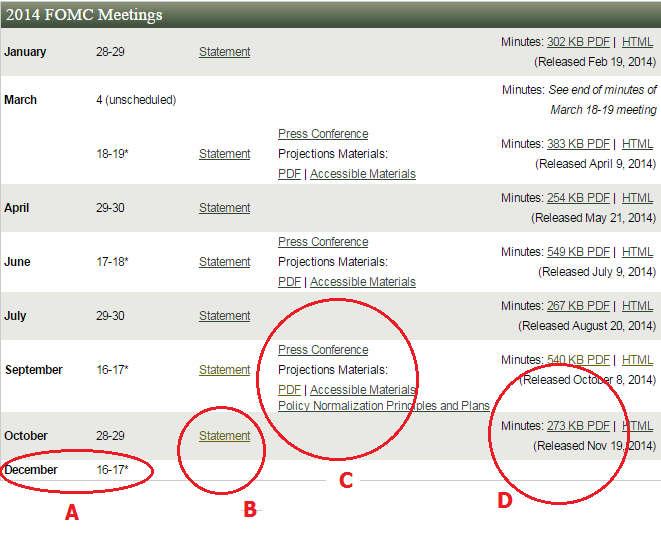
Task: Open March Accessible Materials link
Action: tap(363, 174)
